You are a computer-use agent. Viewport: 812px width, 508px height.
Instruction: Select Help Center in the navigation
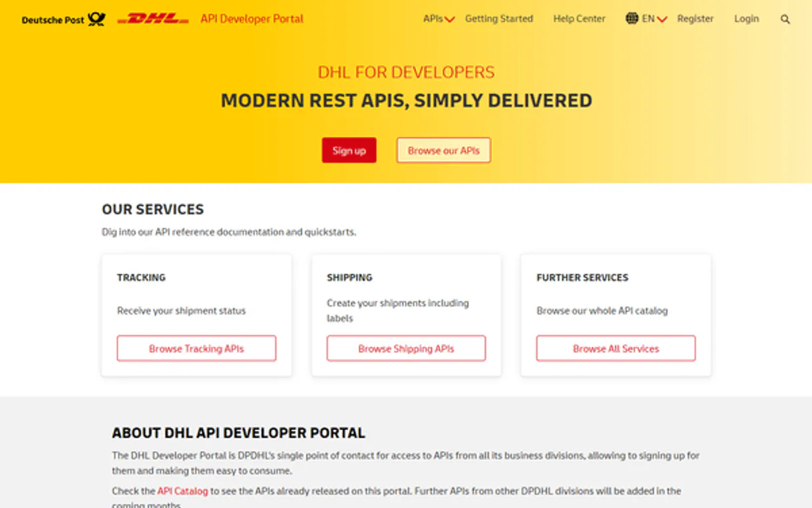579,19
